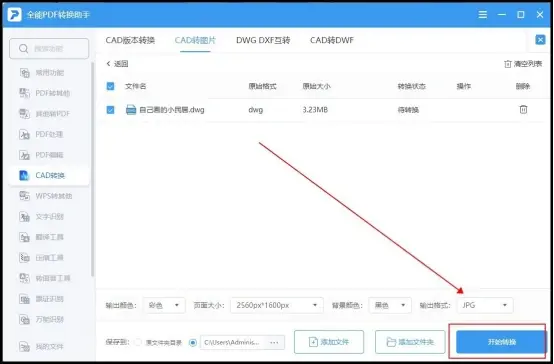The height and width of the screenshot is (364, 554).
Task: Toggle the select-all checkbox in header
Action: pos(110,86)
